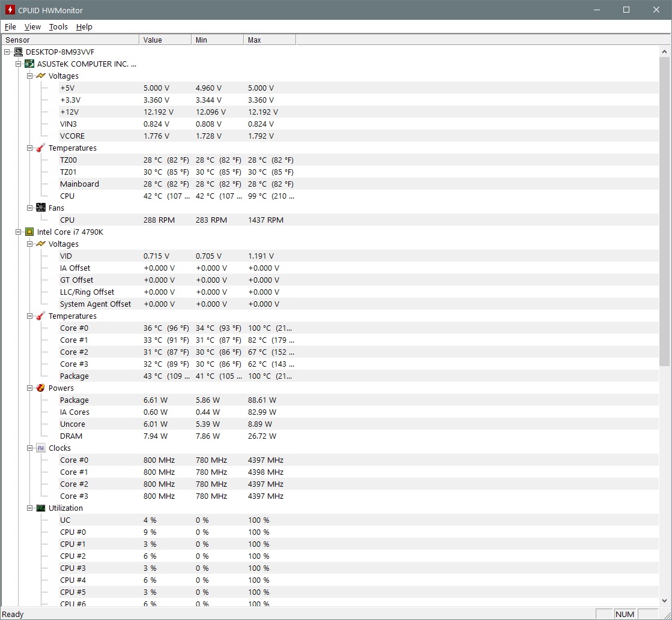Click the thermometer icon for Intel Core Temperatures

point(41,316)
